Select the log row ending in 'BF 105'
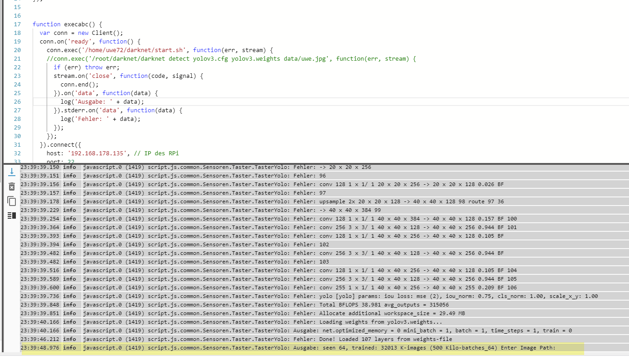The image size is (629, 364). coord(324,279)
